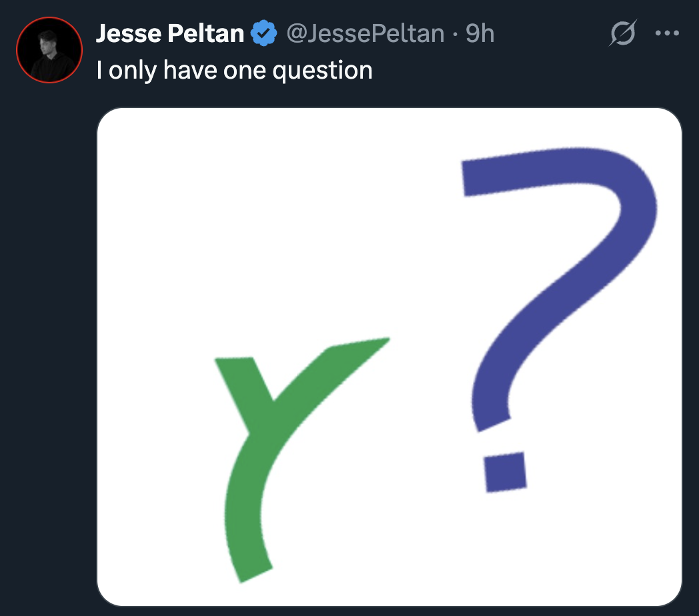The image size is (699, 616).
Task: Visit the @JessePeltan handle link
Action: 366,33
